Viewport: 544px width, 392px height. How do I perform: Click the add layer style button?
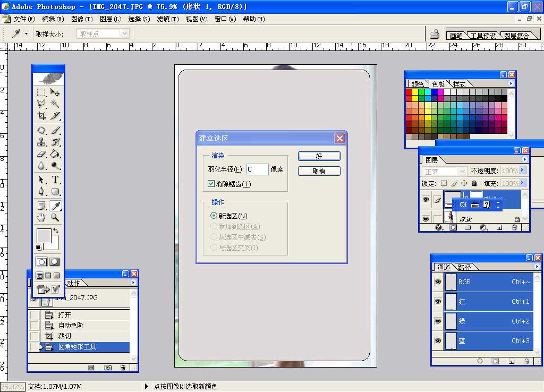(438, 227)
